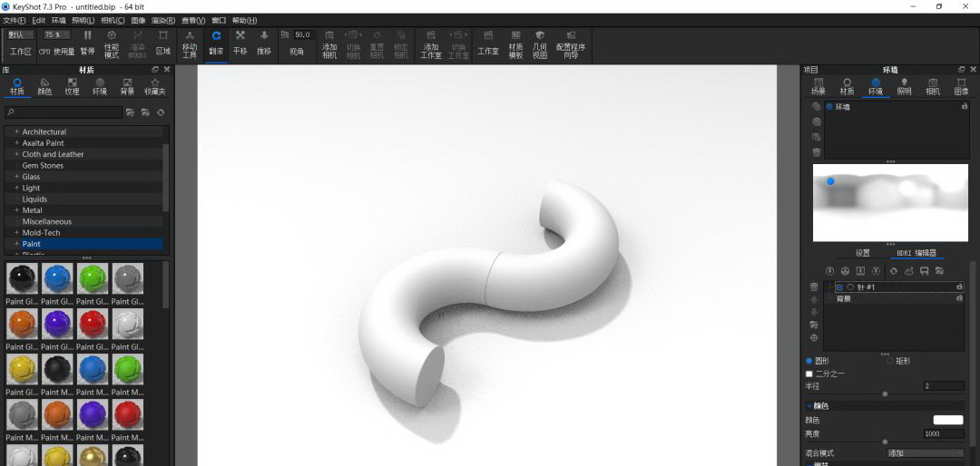Click the 亮度 brightness value field
The image size is (980, 466).
(x=944, y=434)
